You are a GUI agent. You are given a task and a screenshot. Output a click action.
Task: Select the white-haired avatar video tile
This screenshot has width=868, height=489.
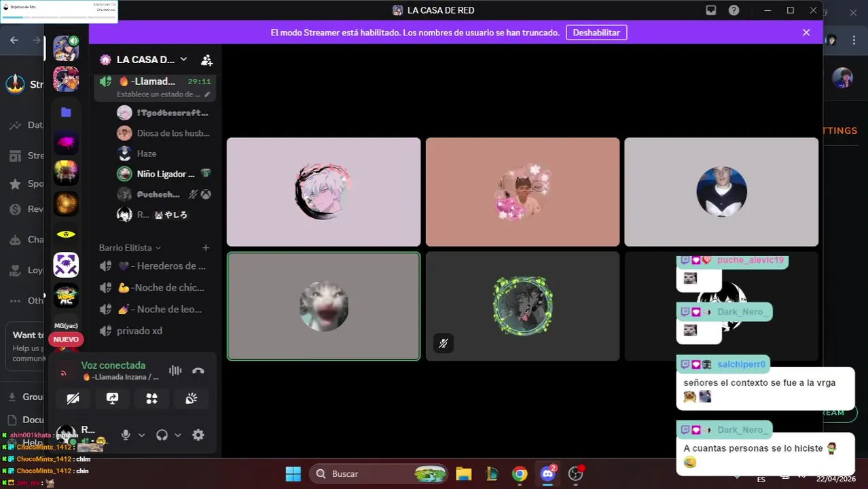pyautogui.click(x=323, y=192)
